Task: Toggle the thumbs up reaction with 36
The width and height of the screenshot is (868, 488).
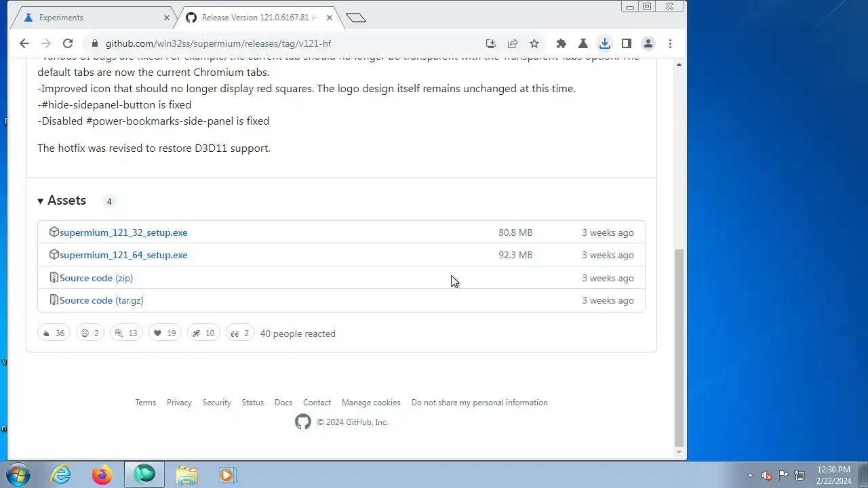Action: click(54, 333)
